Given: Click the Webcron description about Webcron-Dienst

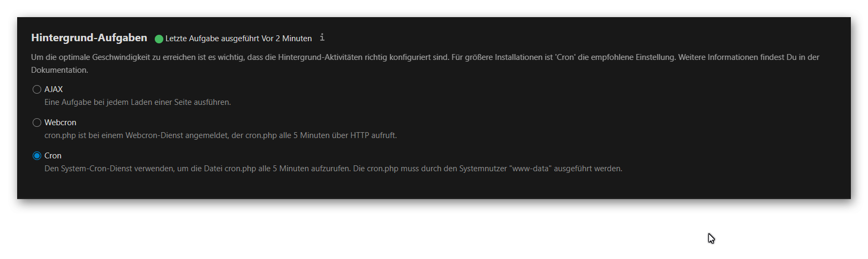Looking at the screenshot, I should pos(221,135).
